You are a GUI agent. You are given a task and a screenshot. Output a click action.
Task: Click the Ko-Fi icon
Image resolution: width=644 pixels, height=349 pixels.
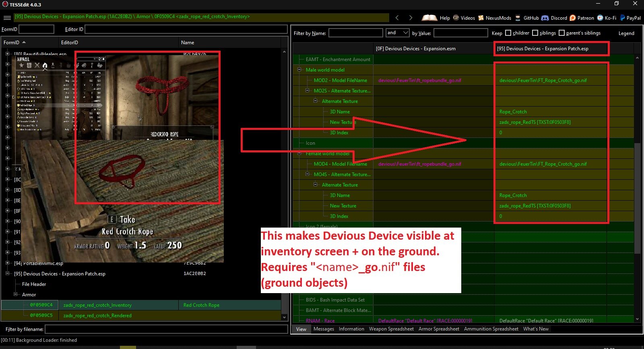click(x=600, y=18)
